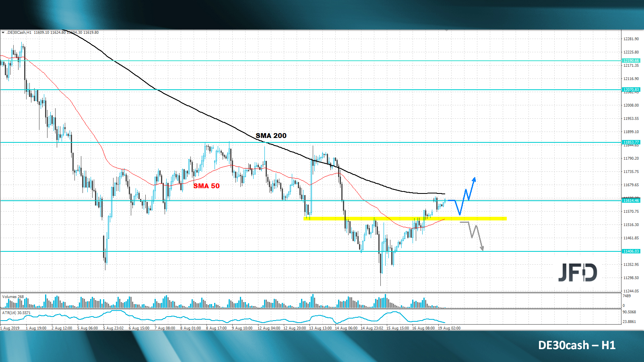Click the SMA 50 moving average label
Viewport: 644px width, 362px height.
pyautogui.click(x=207, y=186)
